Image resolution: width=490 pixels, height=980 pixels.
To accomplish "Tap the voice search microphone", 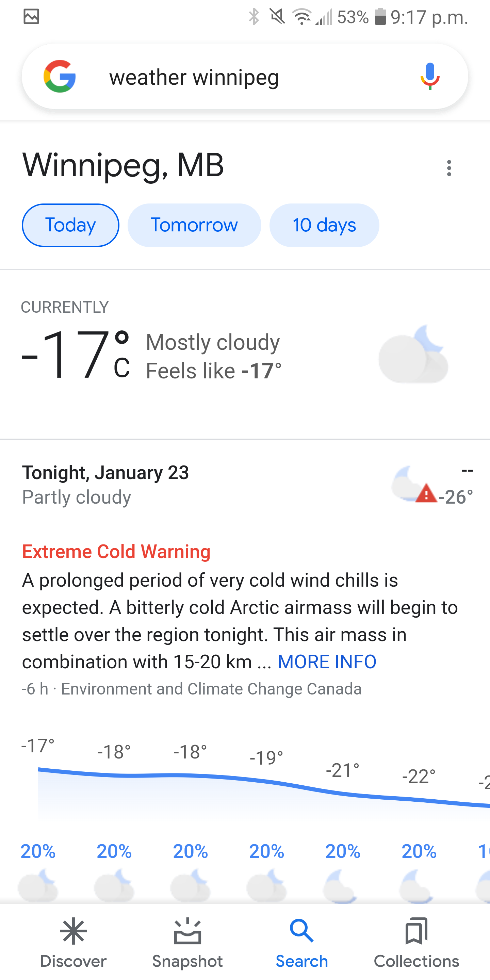I will [x=430, y=77].
